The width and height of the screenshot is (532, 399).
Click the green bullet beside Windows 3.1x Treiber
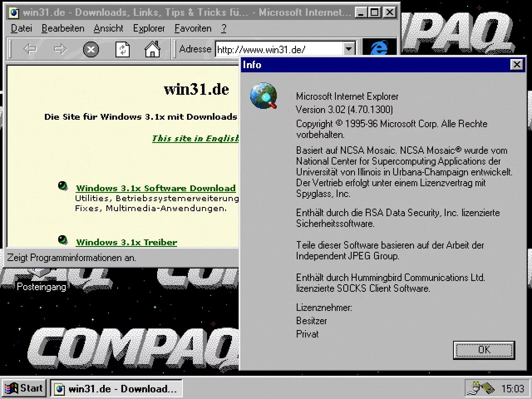pos(63,239)
